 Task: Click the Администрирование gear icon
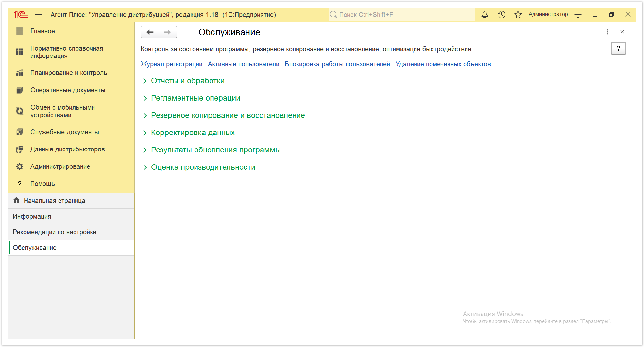coord(20,166)
